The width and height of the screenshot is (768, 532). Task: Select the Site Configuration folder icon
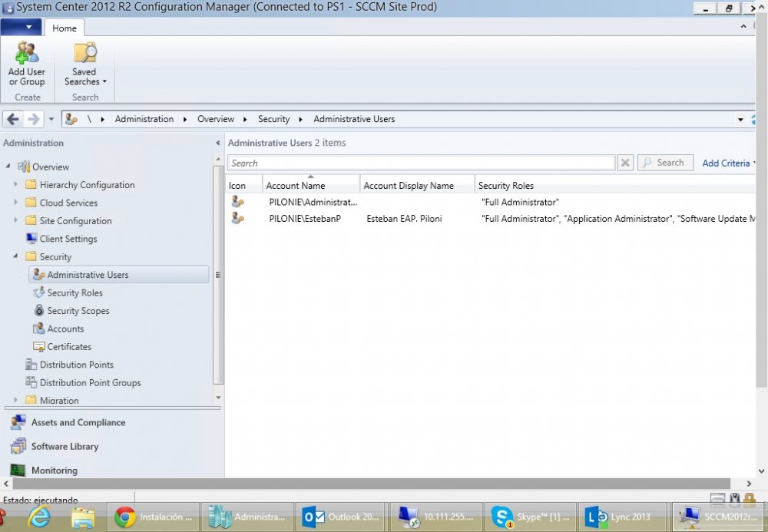pos(31,221)
